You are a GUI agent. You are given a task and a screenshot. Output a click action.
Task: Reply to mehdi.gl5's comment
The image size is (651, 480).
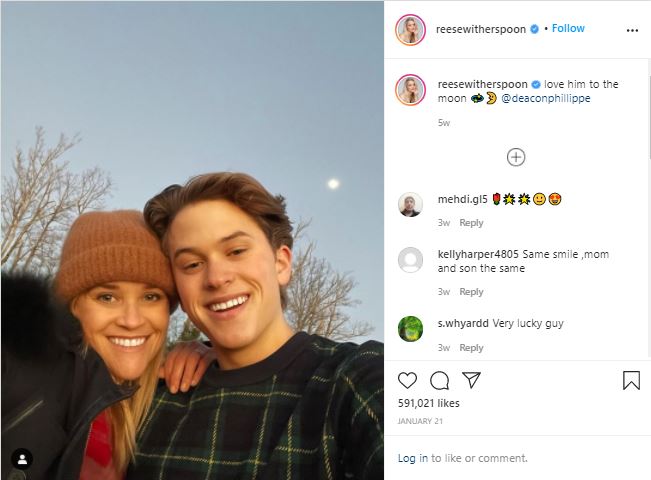(471, 223)
